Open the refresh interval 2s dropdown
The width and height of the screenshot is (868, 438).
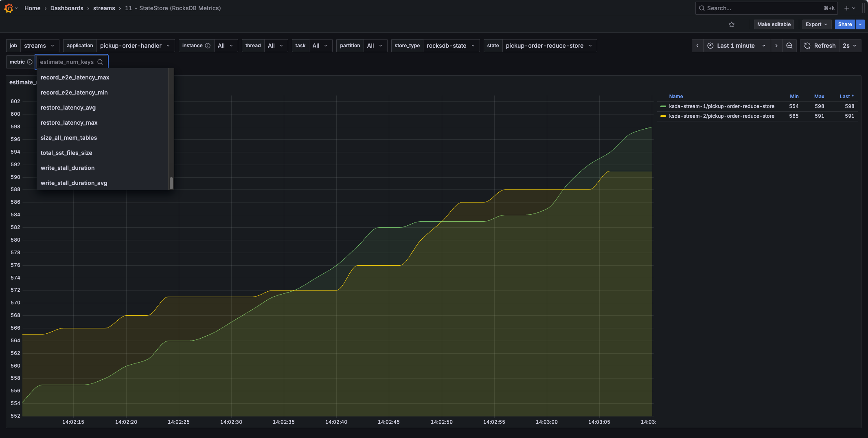point(849,46)
